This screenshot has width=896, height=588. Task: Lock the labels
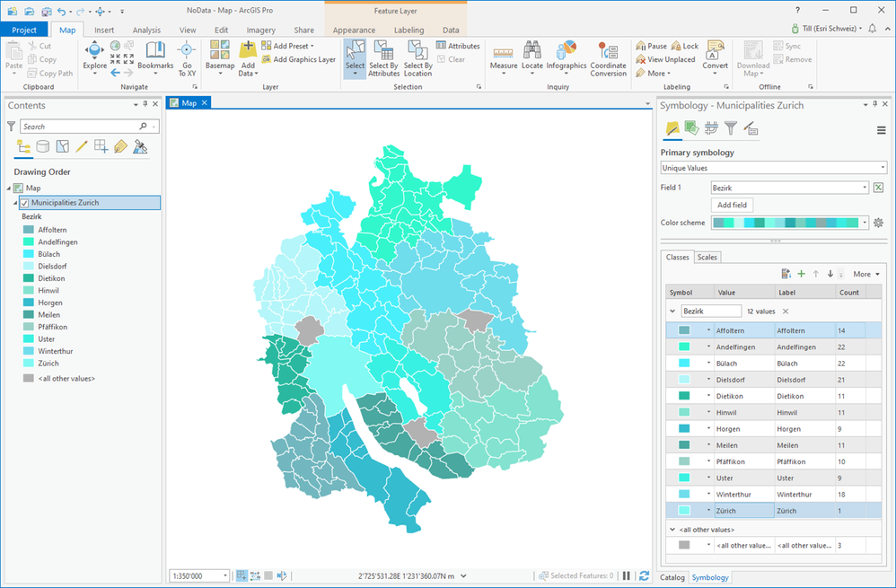coord(685,46)
